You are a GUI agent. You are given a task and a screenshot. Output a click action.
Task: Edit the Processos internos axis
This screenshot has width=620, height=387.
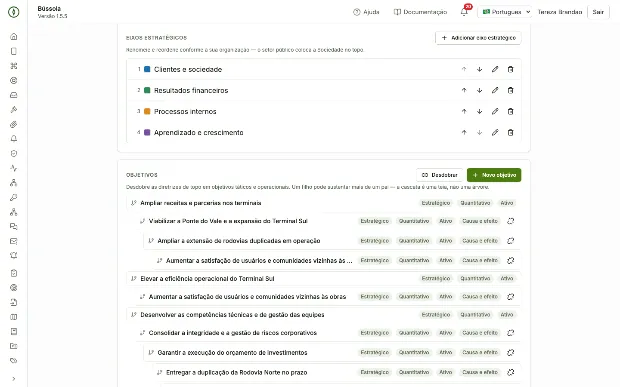tap(495, 111)
